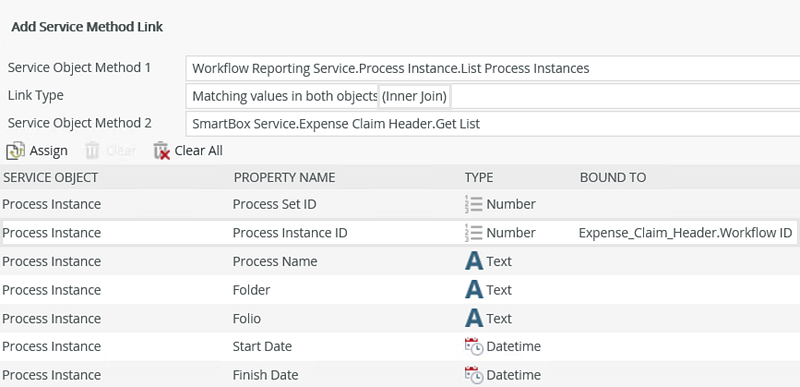Click the Link Type label
The width and height of the screenshot is (800, 387).
36,95
